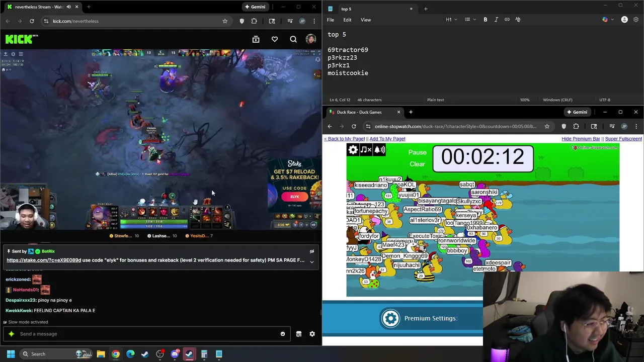The height and width of the screenshot is (362, 644).
Task: Open Windows Start menu
Action: coord(11,354)
